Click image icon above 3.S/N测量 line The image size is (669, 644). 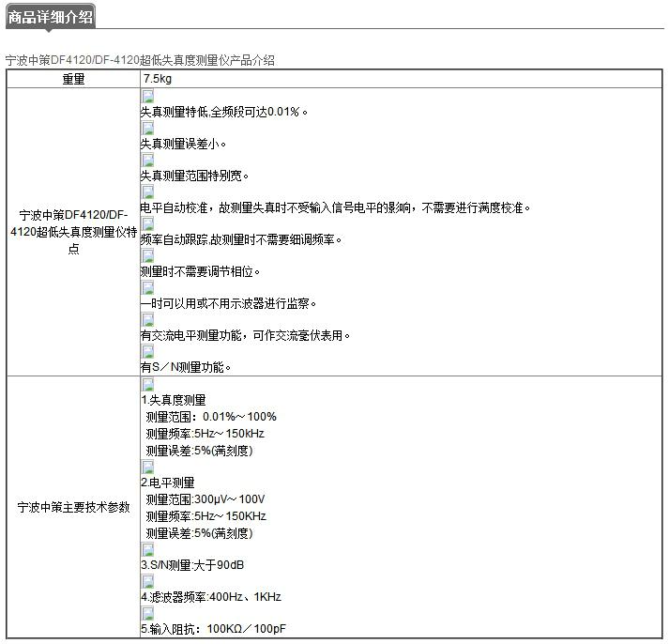(147, 549)
